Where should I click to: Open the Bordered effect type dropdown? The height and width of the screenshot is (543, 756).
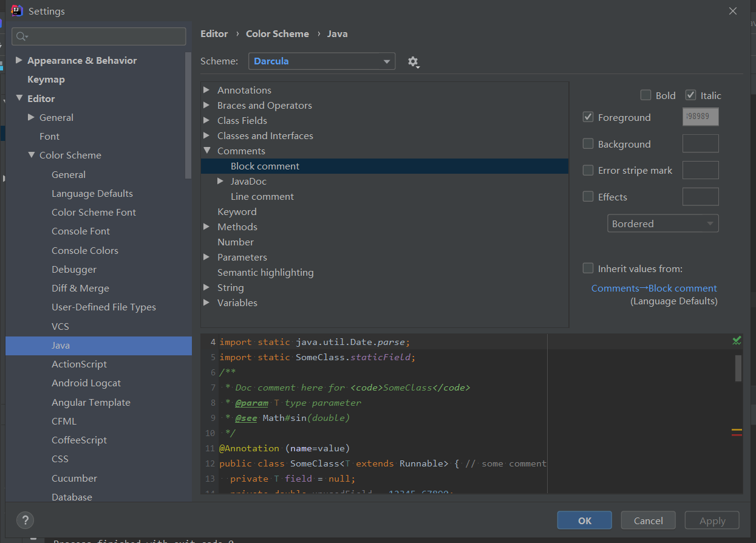click(x=662, y=224)
